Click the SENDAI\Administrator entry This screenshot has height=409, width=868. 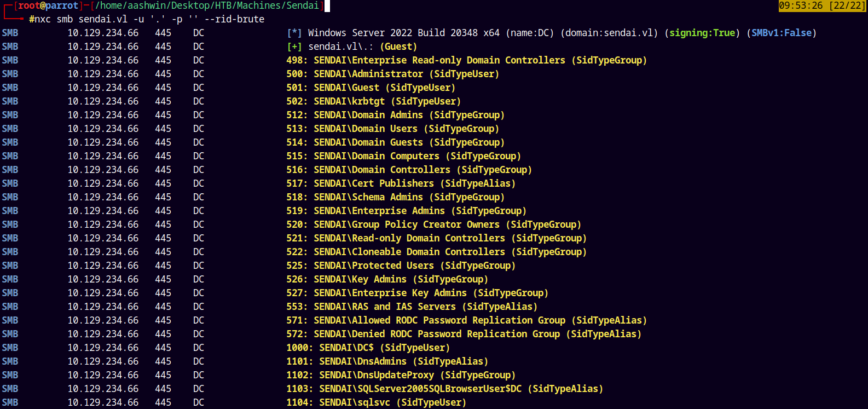coord(392,74)
